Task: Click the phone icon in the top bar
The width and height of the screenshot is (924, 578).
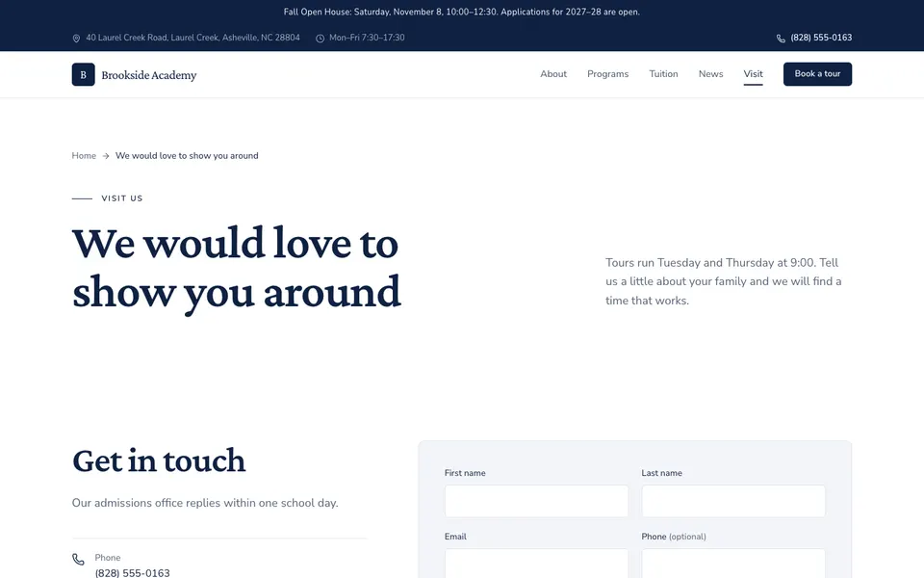Action: tap(781, 39)
